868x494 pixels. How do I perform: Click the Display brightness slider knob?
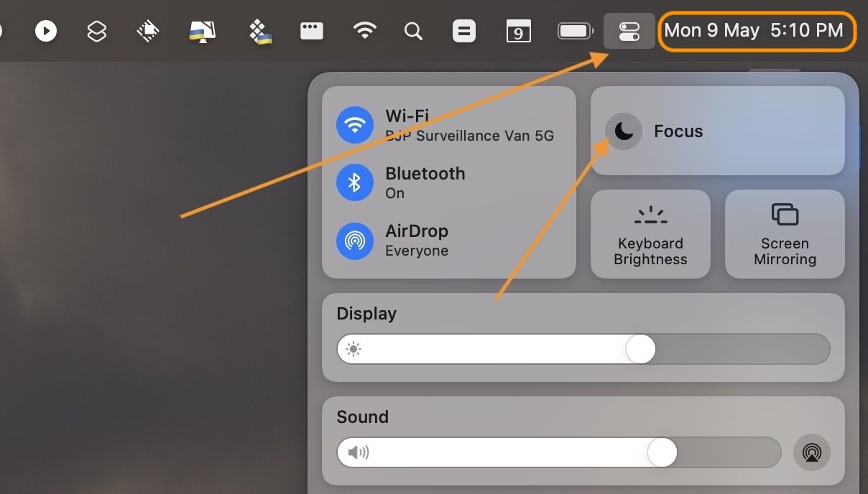(x=640, y=350)
